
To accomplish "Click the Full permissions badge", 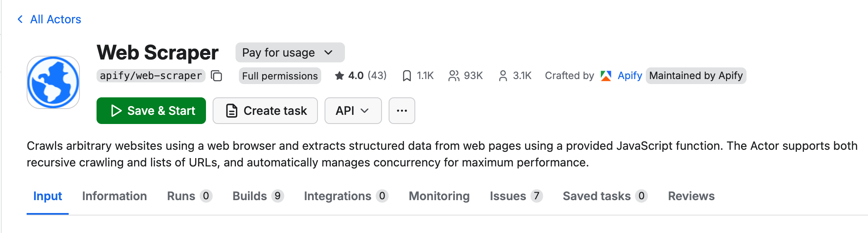I will click(x=280, y=76).
